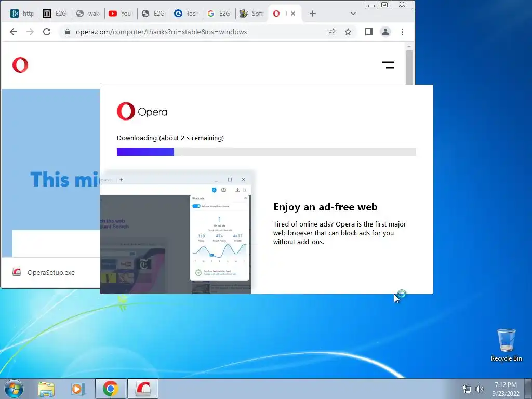Bookmark this page with the star icon

(348, 32)
